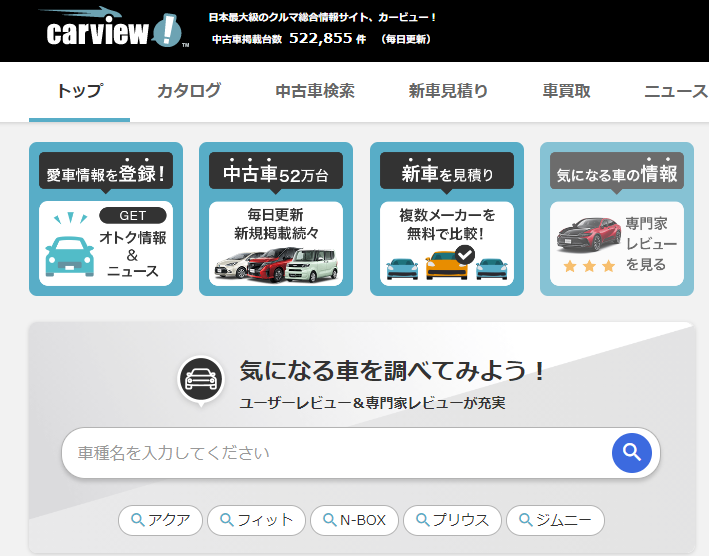Click the blue magnifier search button
The image size is (709, 556).
pos(632,453)
